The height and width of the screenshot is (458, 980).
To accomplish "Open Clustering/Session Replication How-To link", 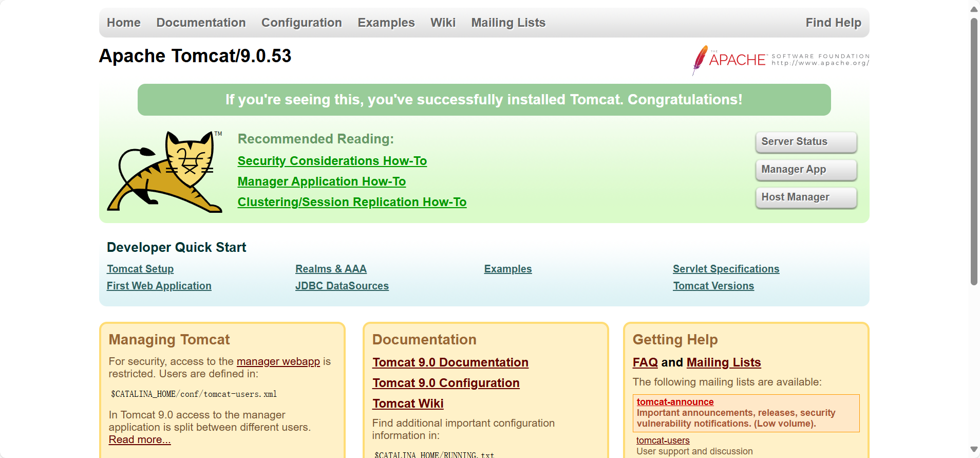I will 352,202.
